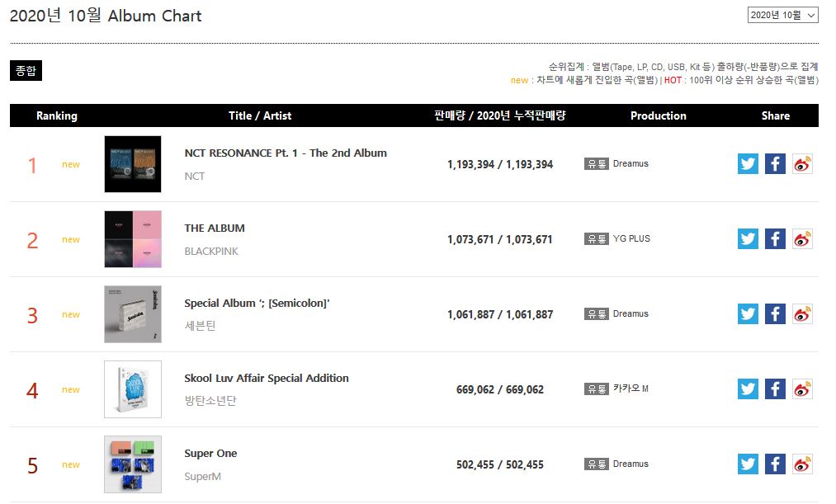Open the 2020년 10월 month dropdown
The width and height of the screenshot is (836, 504).
[782, 15]
